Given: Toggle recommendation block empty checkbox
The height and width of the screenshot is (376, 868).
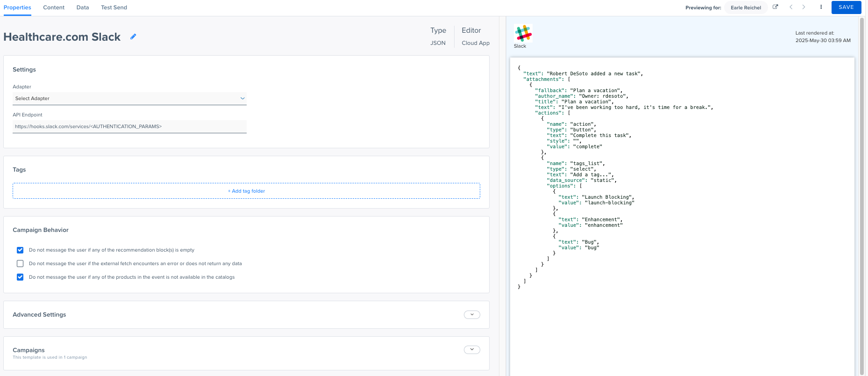Looking at the screenshot, I should click(x=20, y=250).
